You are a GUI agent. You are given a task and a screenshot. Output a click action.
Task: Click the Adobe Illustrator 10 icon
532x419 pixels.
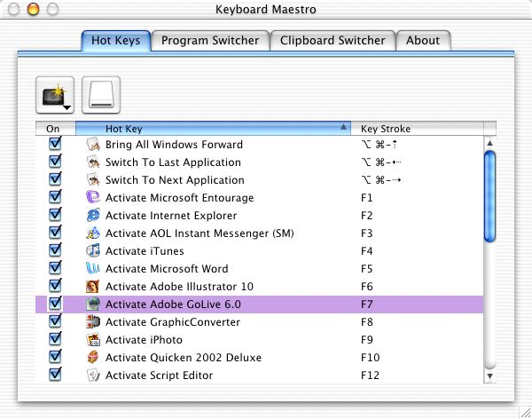point(93,286)
